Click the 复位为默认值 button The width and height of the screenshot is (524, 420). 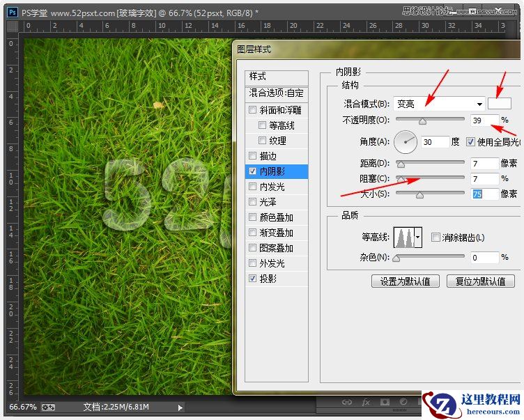(481, 281)
